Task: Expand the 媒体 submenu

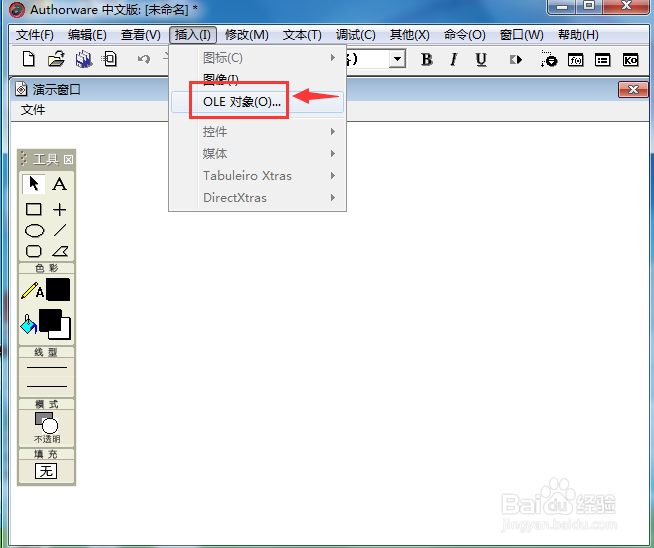Action: click(257, 154)
